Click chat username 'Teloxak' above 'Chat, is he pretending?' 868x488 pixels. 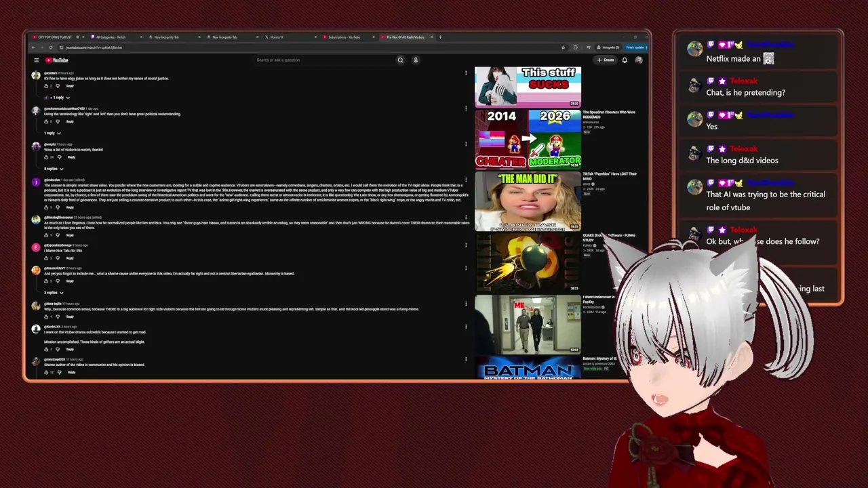click(743, 81)
